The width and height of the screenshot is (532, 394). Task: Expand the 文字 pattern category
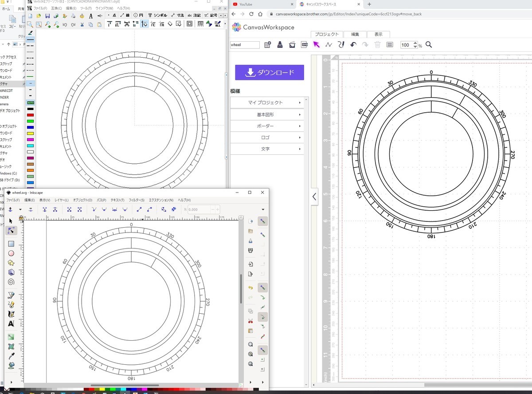click(267, 149)
